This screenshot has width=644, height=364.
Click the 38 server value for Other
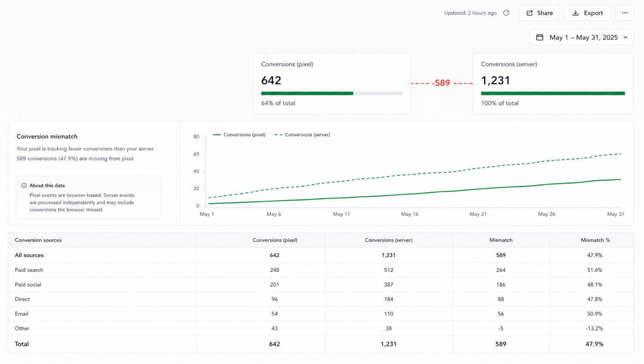389,329
